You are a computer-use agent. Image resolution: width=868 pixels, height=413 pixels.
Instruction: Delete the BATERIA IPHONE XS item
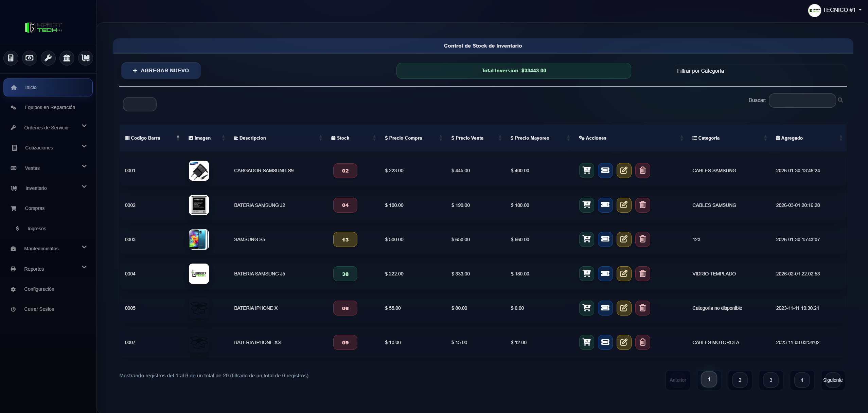coord(642,342)
